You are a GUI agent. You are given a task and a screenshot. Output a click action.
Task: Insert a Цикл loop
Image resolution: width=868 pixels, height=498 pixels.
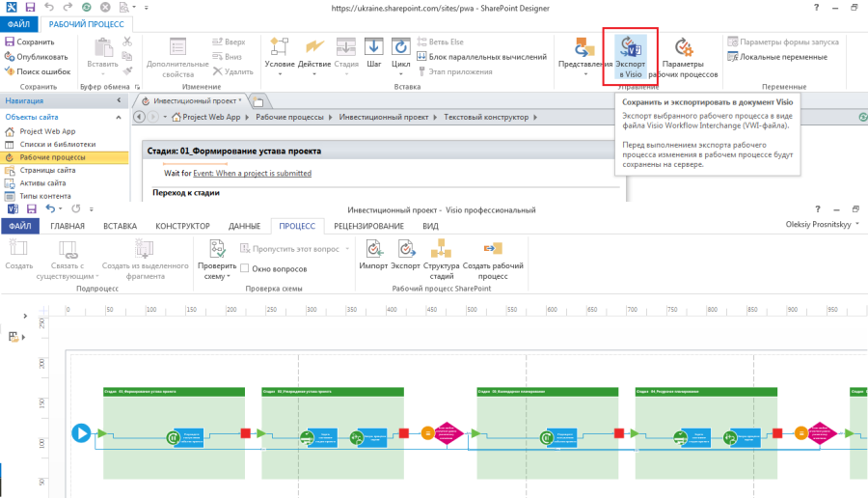click(x=401, y=58)
